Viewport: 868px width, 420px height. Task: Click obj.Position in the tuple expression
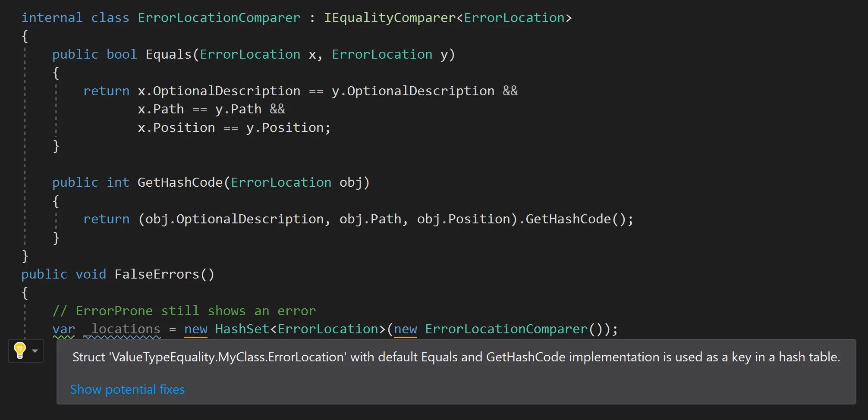463,219
